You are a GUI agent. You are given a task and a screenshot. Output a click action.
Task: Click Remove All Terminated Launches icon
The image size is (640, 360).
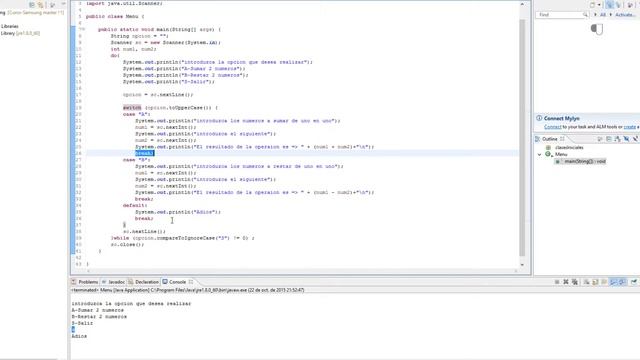click(x=575, y=282)
